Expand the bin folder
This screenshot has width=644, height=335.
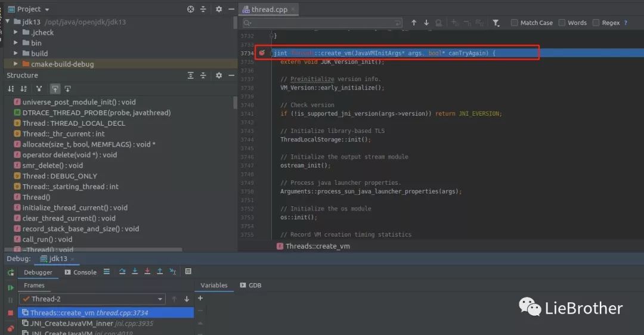16,43
